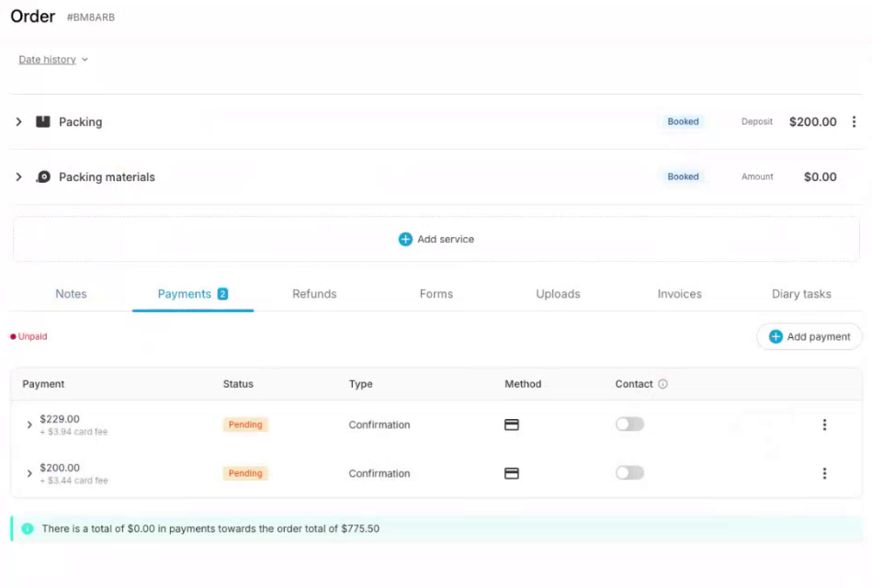Click the Pending status of $229.00 payment
This screenshot has width=872, height=588.
point(245,424)
